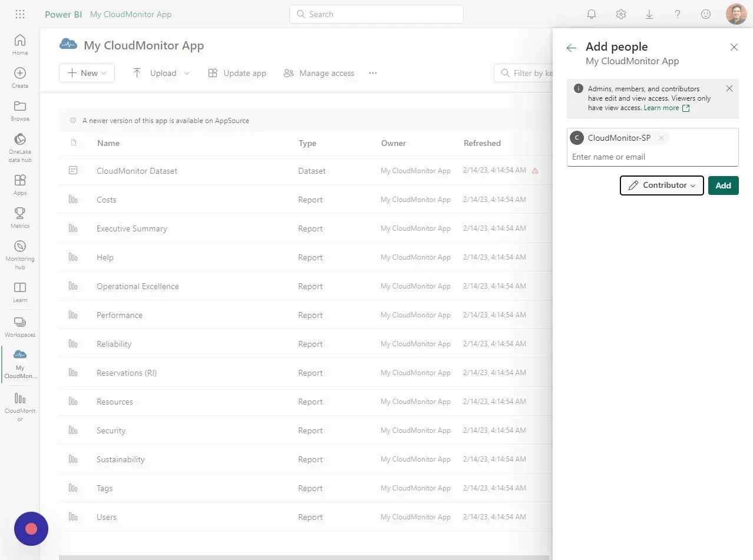Click the dataset refresh warning triangle
753x560 pixels.
click(x=535, y=171)
